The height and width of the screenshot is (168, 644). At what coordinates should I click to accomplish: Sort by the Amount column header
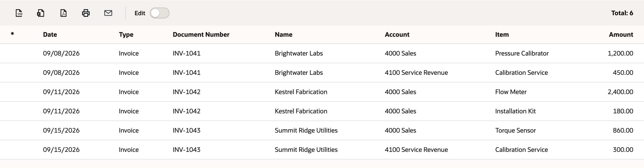pos(621,34)
